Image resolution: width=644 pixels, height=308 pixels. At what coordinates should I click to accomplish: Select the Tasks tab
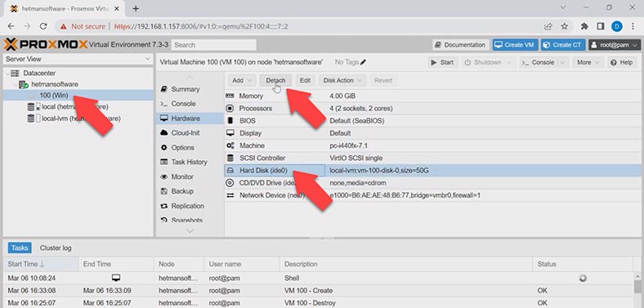coord(20,248)
